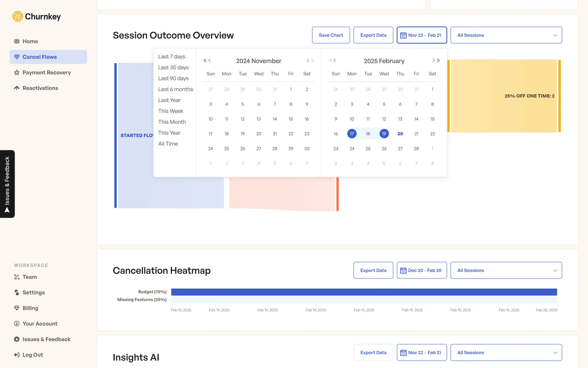Image resolution: width=588 pixels, height=368 pixels.
Task: Click the Reactivations arrow icon
Action: (x=17, y=88)
